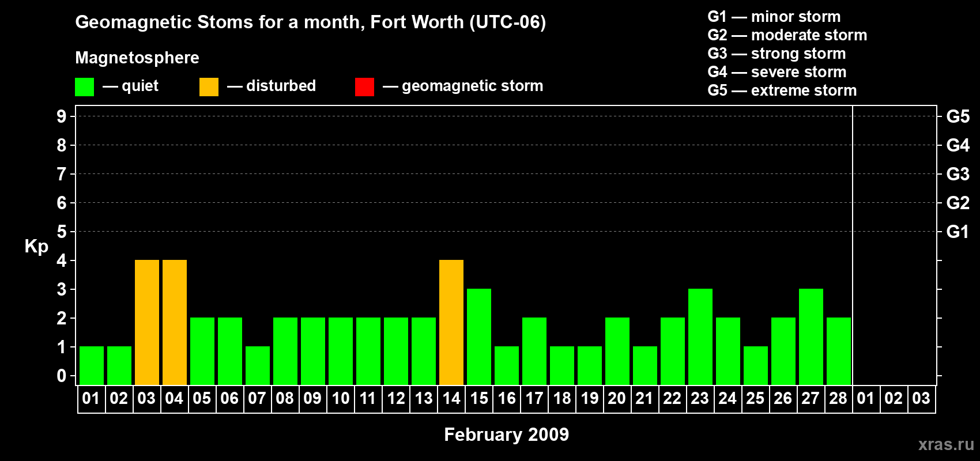Click the G2 label on right axis
Viewport: 980px width, 461px height.
click(x=958, y=203)
